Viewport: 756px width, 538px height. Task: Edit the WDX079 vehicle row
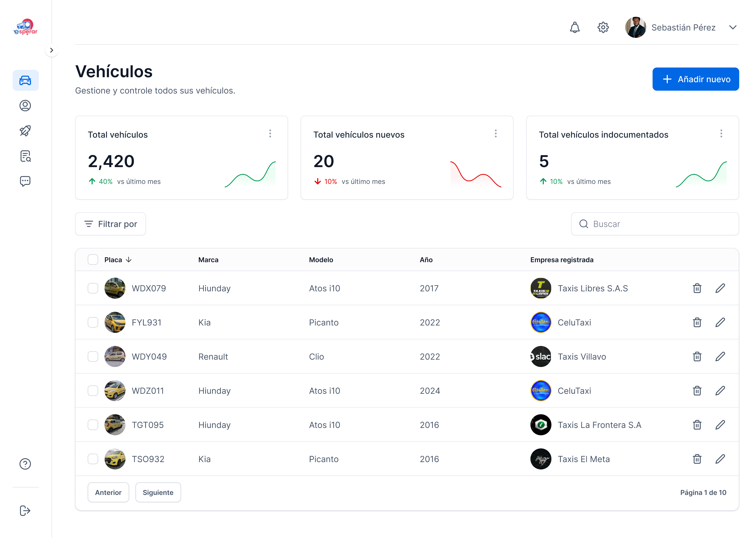point(720,288)
